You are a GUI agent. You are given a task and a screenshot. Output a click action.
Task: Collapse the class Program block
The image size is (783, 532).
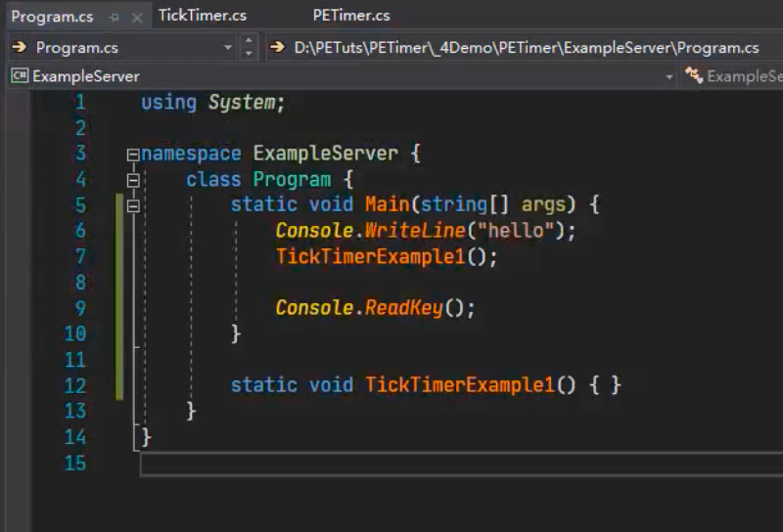pos(133,180)
